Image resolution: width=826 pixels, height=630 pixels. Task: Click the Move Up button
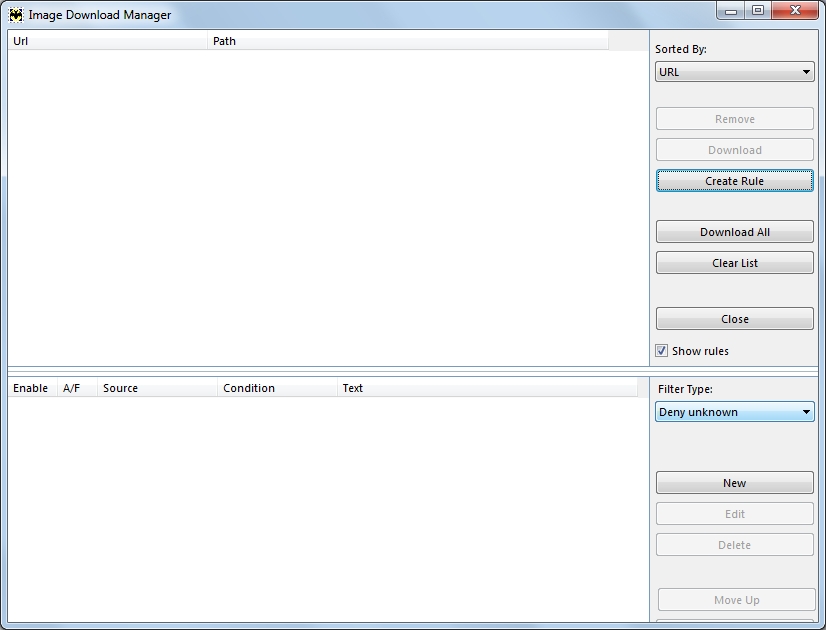(735, 600)
